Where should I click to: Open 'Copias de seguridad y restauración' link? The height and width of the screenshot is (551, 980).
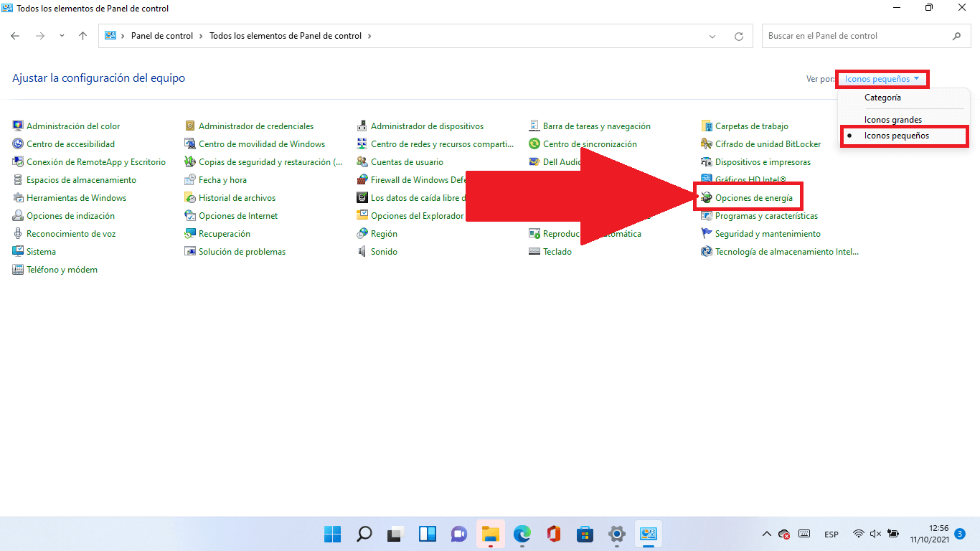(270, 162)
